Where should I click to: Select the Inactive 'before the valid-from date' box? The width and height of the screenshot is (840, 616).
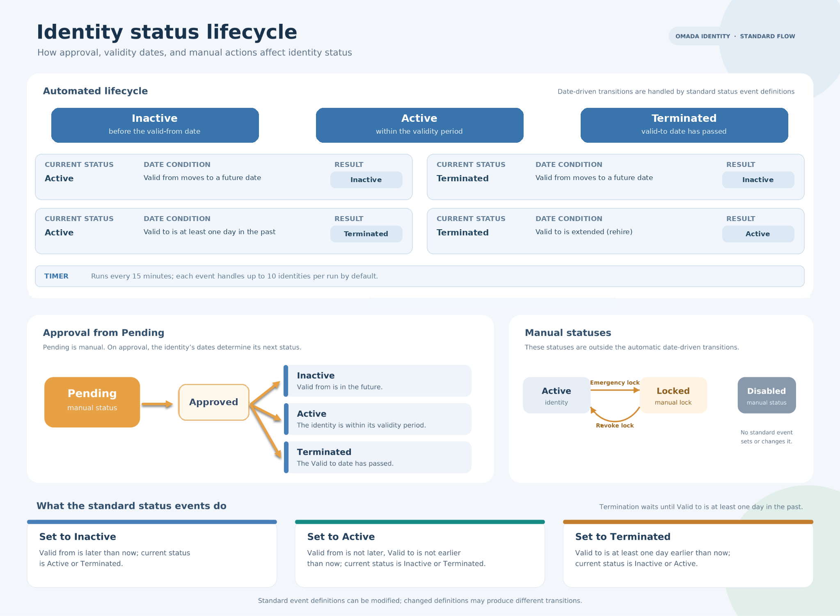click(x=155, y=125)
